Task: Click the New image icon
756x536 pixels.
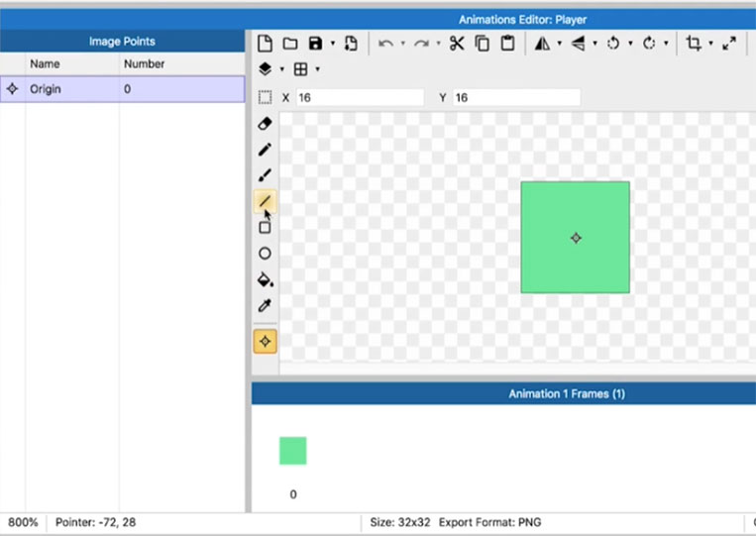Action: point(265,44)
